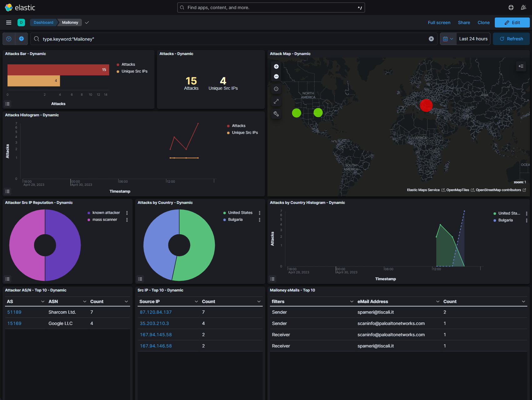Open the AS number 51189 link
The width and height of the screenshot is (532, 400).
pyautogui.click(x=14, y=312)
